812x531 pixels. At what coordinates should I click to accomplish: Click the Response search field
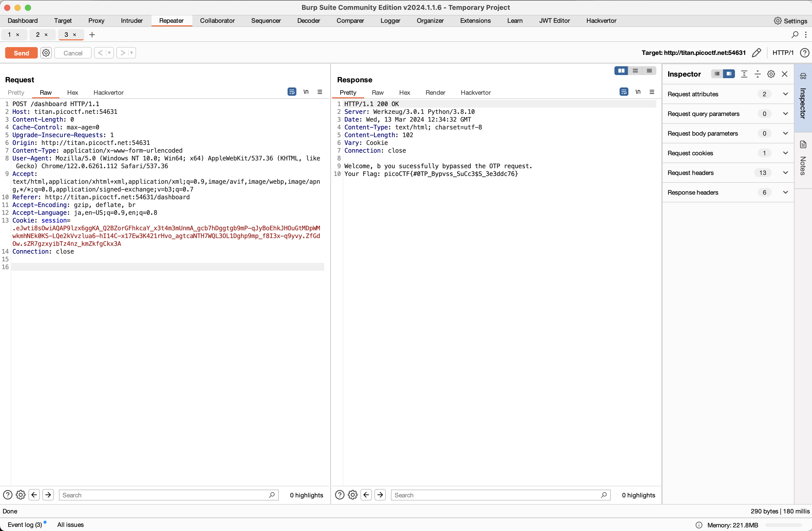[x=497, y=495]
